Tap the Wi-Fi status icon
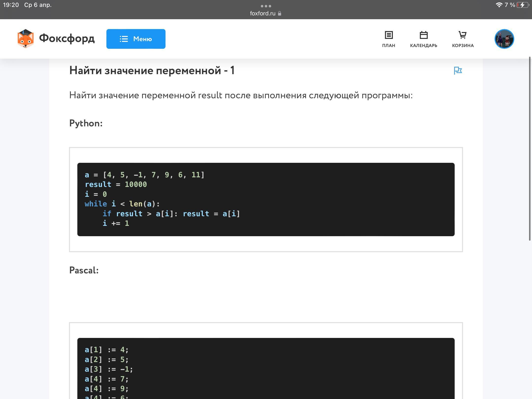Image resolution: width=532 pixels, height=399 pixels. click(499, 5)
